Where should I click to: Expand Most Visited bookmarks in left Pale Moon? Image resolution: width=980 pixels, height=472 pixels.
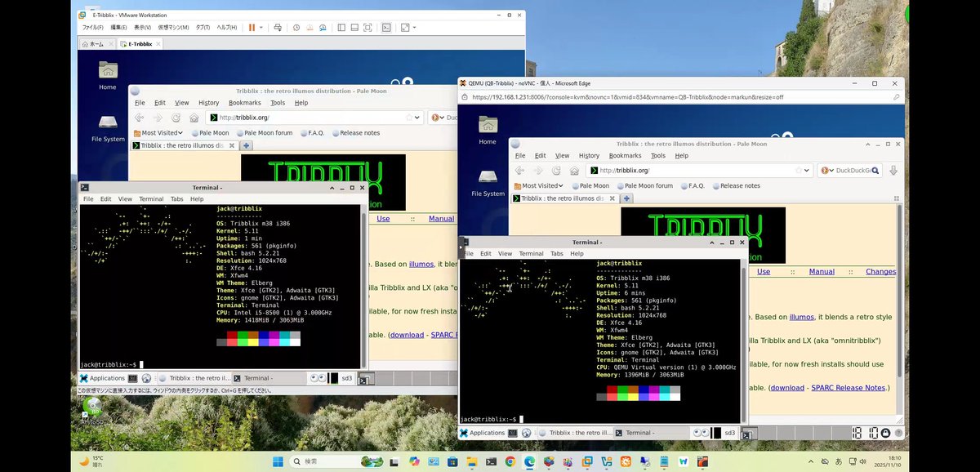pos(158,132)
